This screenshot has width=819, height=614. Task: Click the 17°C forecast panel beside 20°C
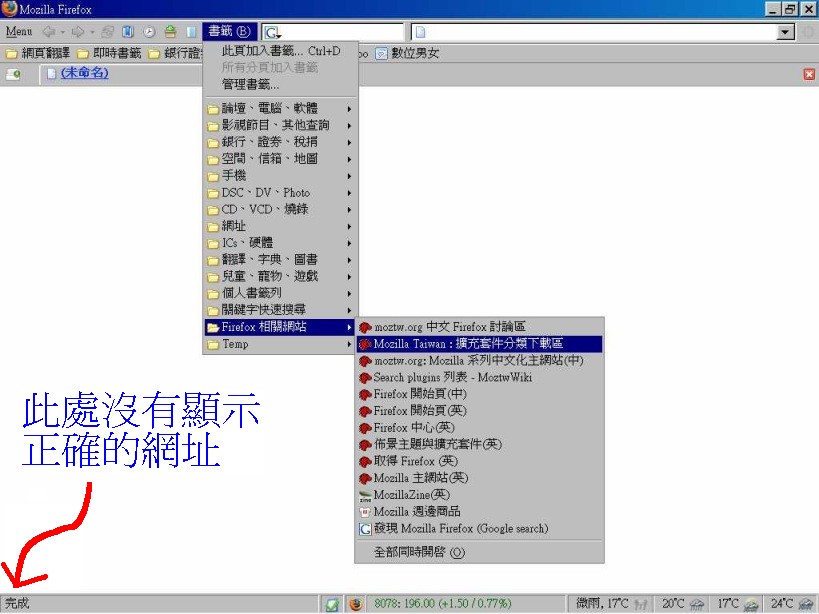(x=738, y=604)
